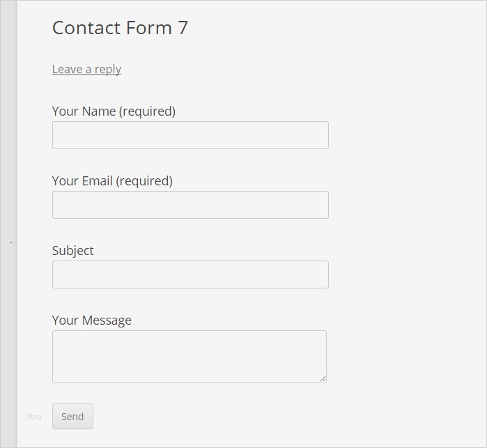The image size is (487, 448).
Task: Click the "Your Message" label text
Action: click(x=91, y=320)
